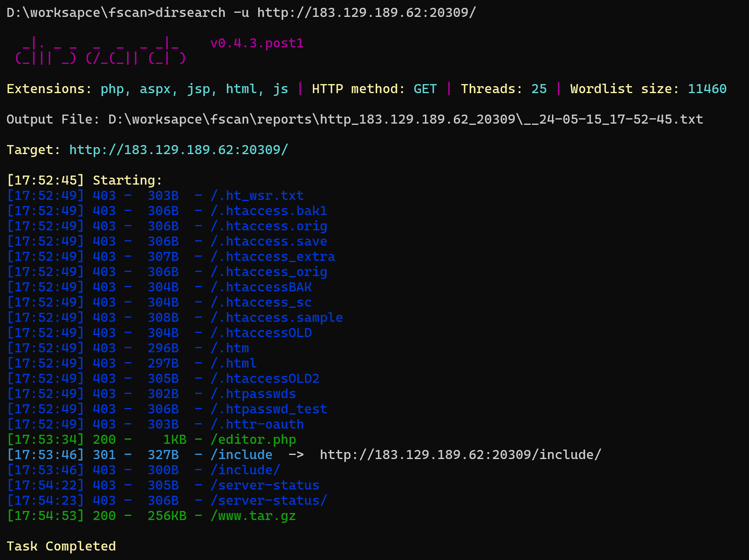
Task: Click the Threads value 25
Action: pyautogui.click(x=539, y=89)
